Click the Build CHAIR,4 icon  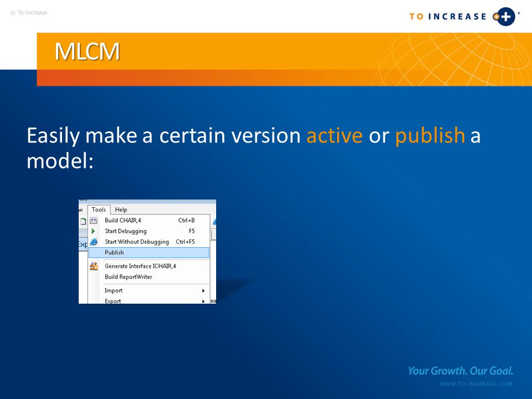94,221
